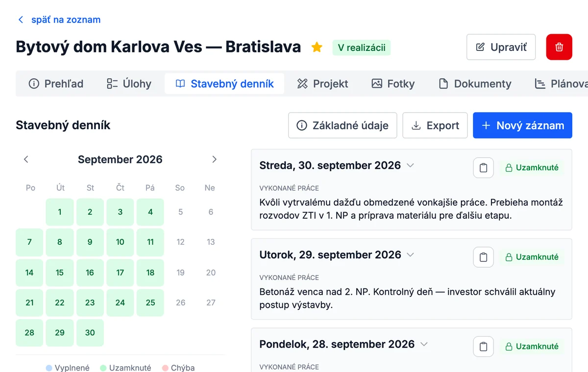Screen dimensions: 588x372
Task: Go to next month in calendar
Action: coord(214,159)
